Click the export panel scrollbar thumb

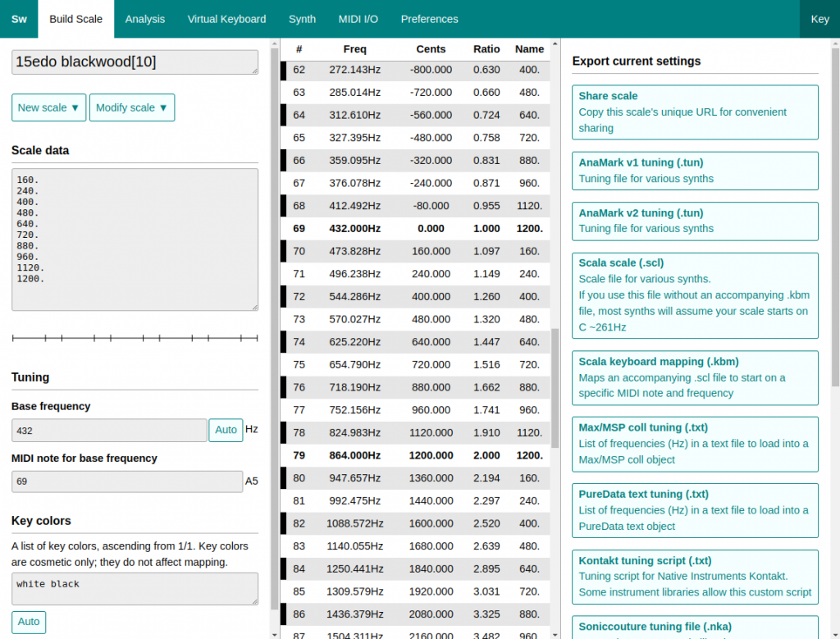pos(835,217)
